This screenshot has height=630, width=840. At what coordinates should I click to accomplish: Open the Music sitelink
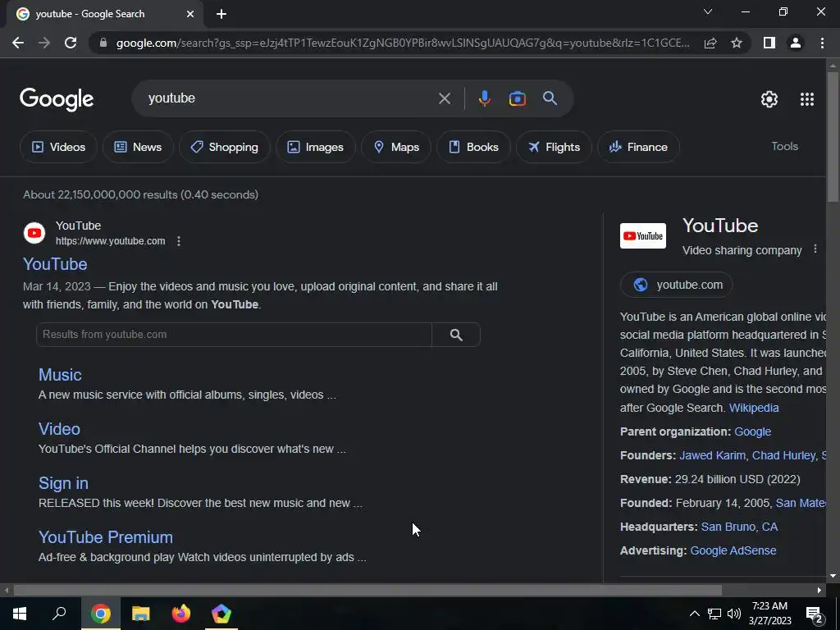[x=60, y=374]
